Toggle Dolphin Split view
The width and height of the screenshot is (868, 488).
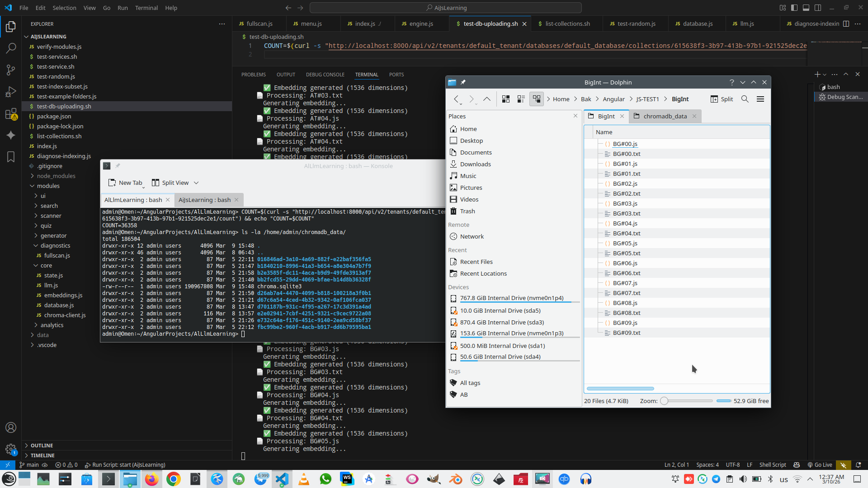722,99
